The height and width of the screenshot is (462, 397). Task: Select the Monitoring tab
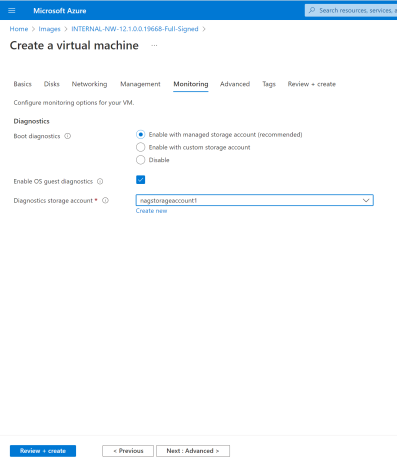(191, 84)
